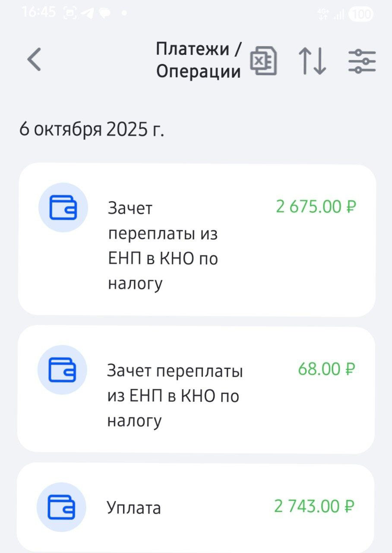Tap the 68.00 ₽ amount
The width and height of the screenshot is (392, 553).
click(x=326, y=369)
